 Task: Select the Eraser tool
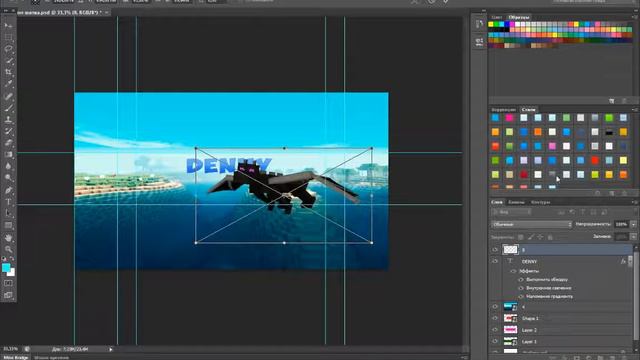click(x=8, y=143)
